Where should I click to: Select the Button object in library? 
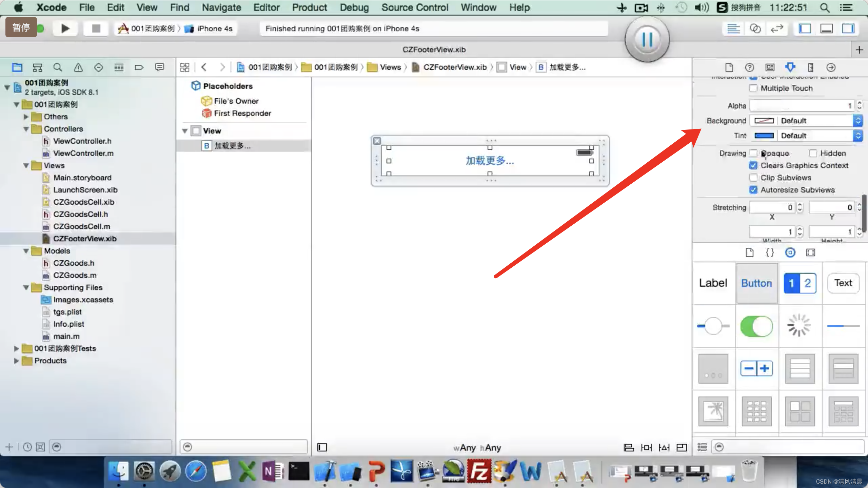[756, 283]
